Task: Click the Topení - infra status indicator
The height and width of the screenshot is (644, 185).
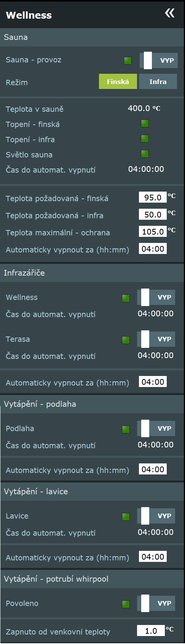Action: pyautogui.click(x=145, y=138)
